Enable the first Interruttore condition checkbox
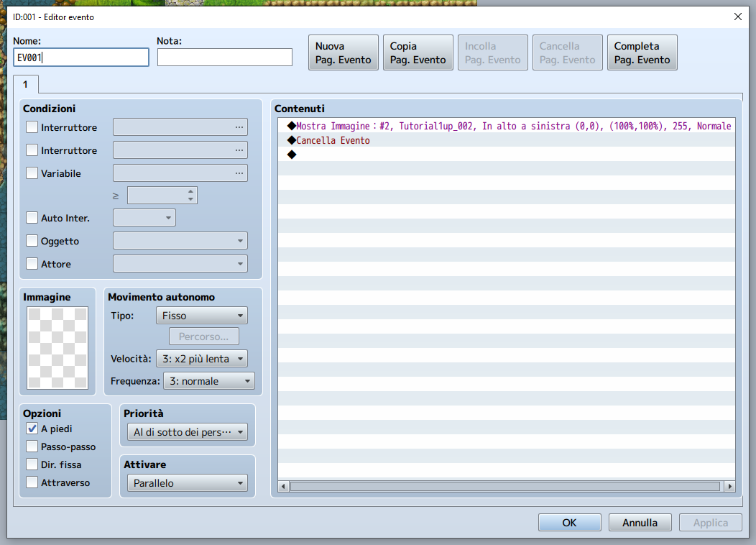This screenshot has width=756, height=545. point(32,127)
